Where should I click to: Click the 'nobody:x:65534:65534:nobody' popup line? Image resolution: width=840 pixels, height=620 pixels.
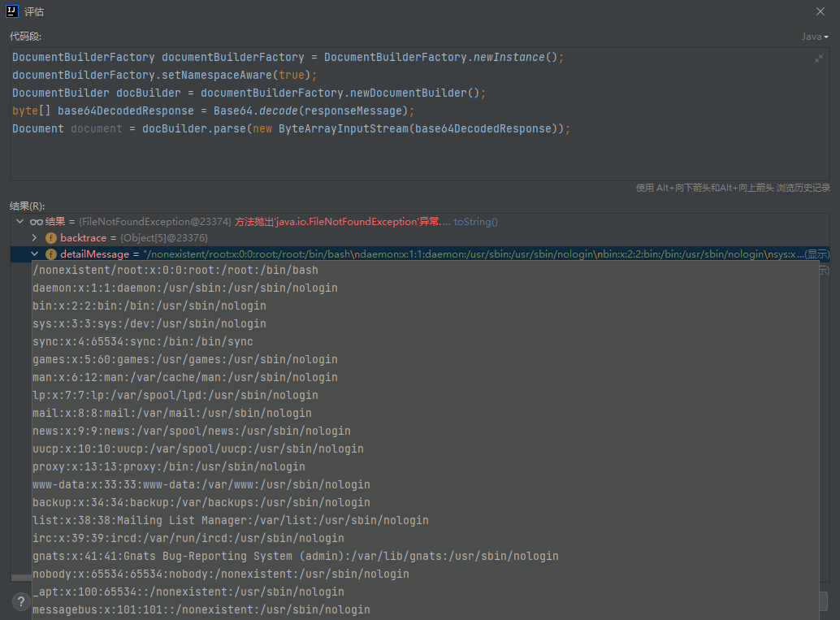[x=221, y=574]
